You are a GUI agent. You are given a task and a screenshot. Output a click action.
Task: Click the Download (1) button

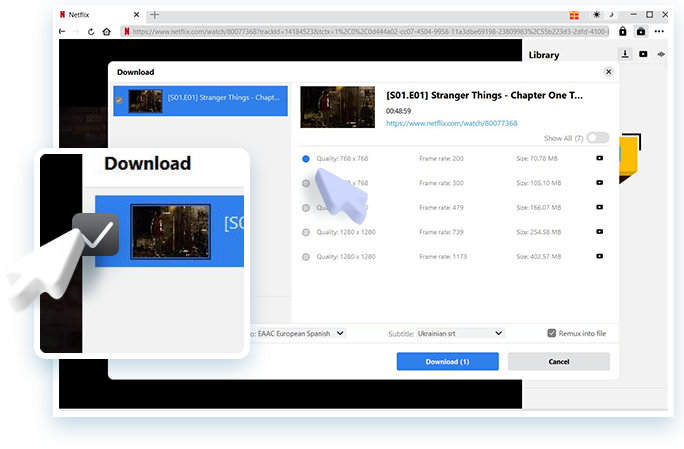(448, 361)
